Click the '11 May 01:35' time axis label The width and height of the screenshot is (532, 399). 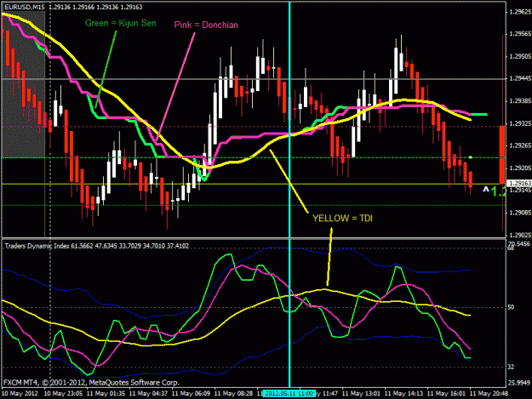[x=106, y=394]
